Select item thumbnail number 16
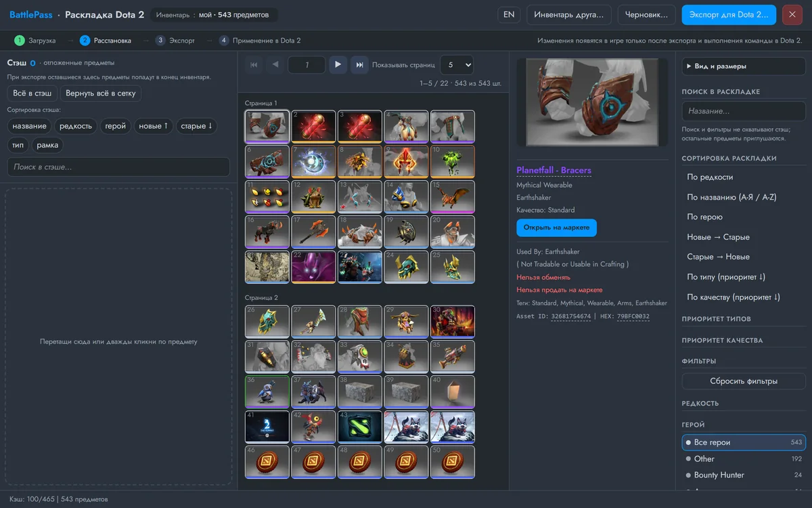This screenshot has width=812, height=508. [x=267, y=232]
